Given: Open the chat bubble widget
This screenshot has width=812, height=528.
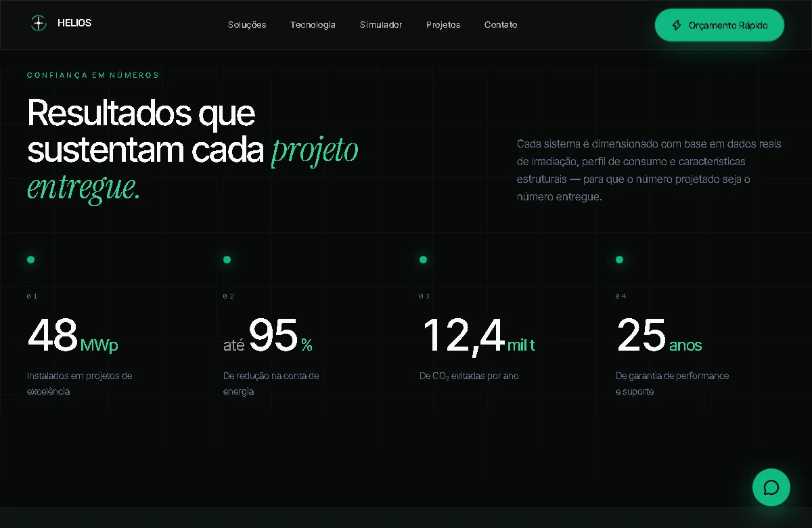Looking at the screenshot, I should [771, 487].
